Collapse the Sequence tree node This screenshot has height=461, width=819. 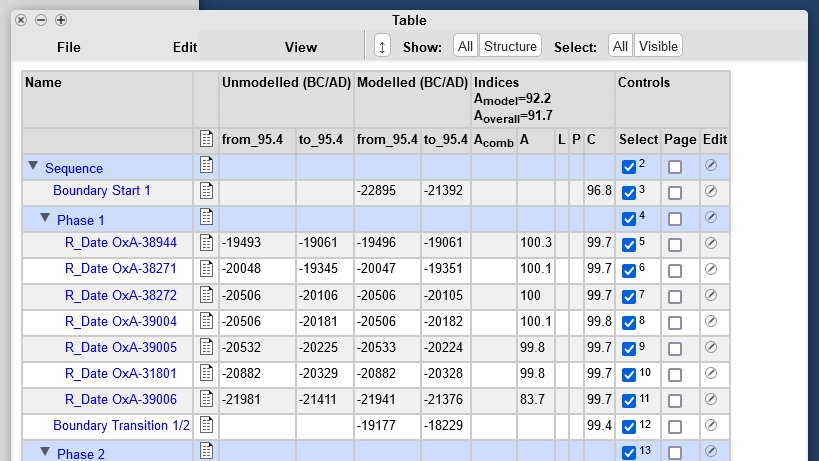pyautogui.click(x=33, y=168)
